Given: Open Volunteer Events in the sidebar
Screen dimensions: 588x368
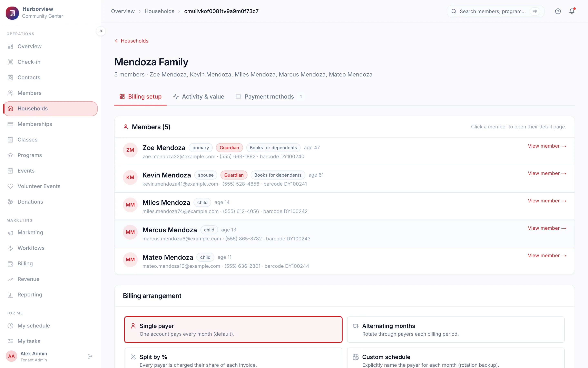Looking at the screenshot, I should (x=51, y=186).
